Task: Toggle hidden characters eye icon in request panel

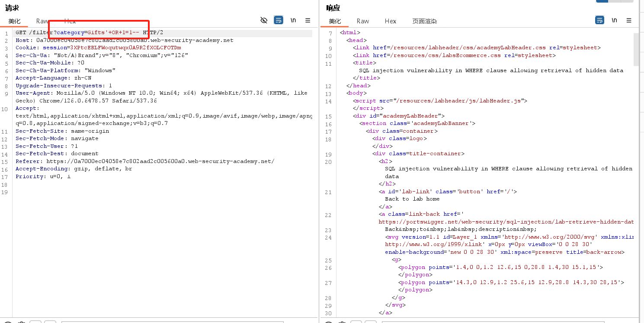Action: (264, 20)
